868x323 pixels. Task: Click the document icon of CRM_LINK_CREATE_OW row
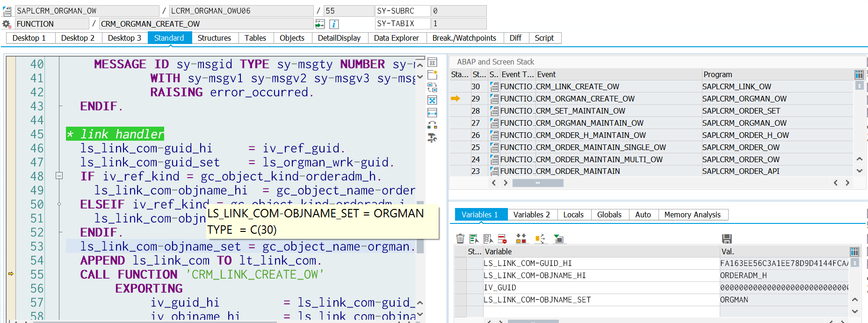(x=494, y=86)
